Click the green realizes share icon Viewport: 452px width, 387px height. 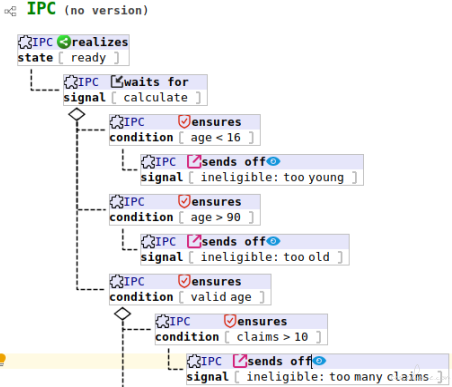pyautogui.click(x=63, y=42)
